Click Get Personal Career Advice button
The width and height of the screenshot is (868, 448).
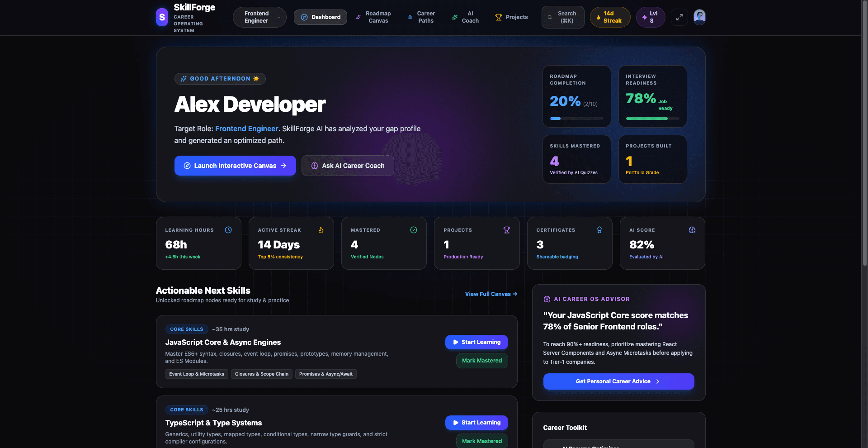[x=618, y=381]
